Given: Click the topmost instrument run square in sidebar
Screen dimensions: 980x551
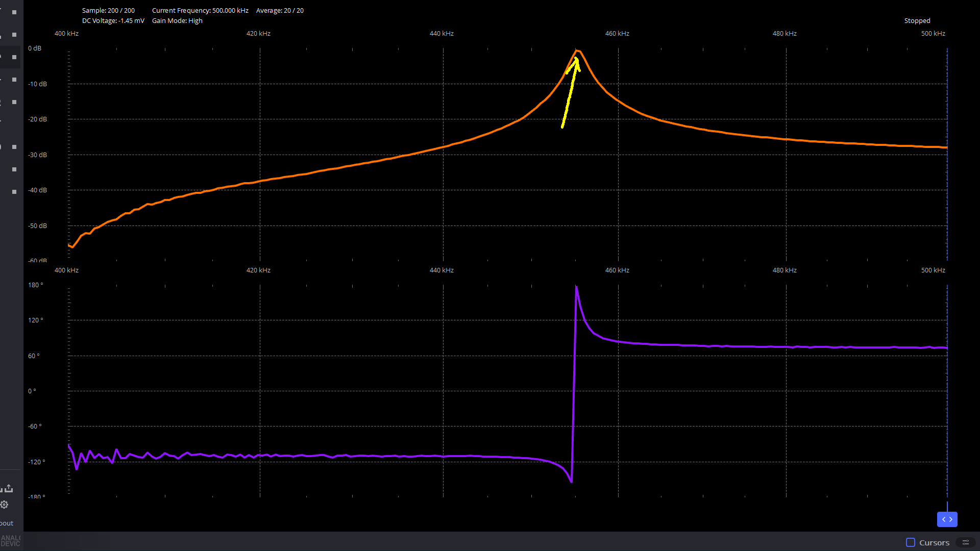Looking at the screenshot, I should click(14, 12).
